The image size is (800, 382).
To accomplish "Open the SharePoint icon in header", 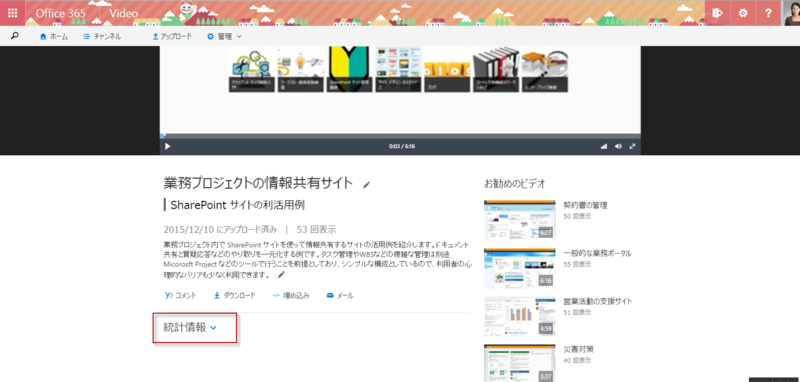I will [x=717, y=13].
